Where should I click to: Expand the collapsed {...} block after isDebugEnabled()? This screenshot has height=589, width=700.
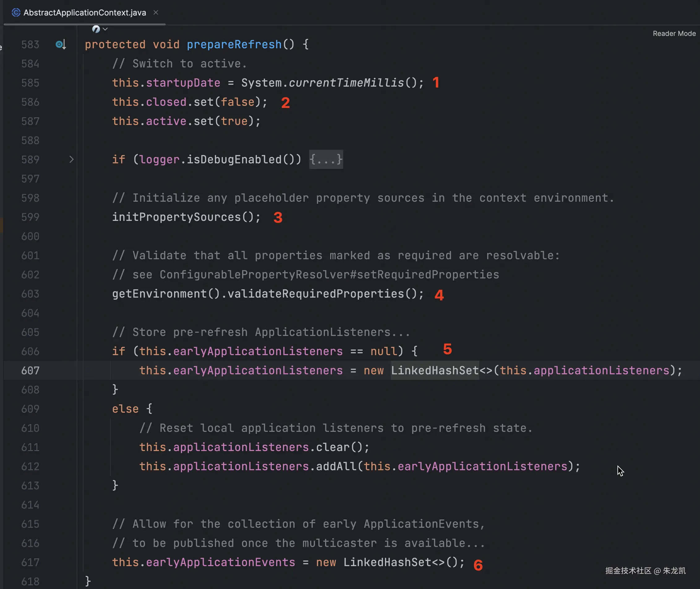click(x=326, y=160)
